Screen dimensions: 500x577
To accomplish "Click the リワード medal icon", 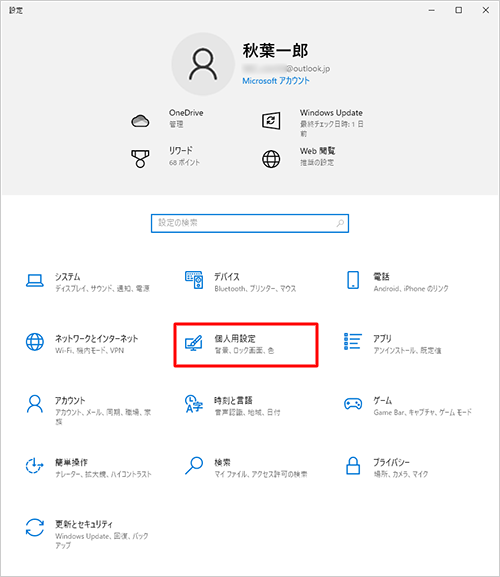I will pos(140,159).
